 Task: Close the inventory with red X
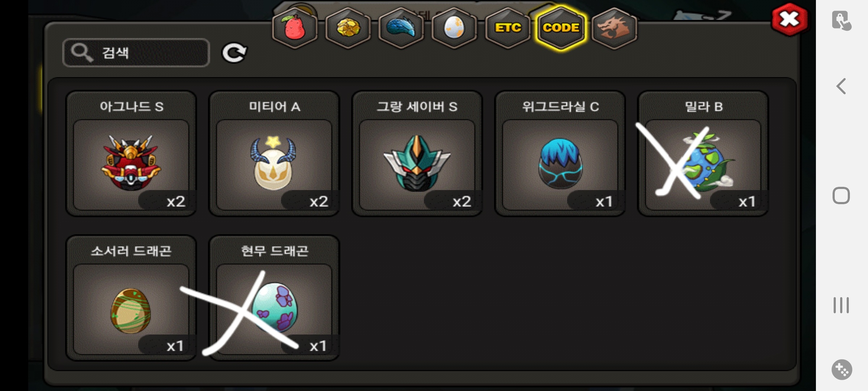[x=790, y=19]
